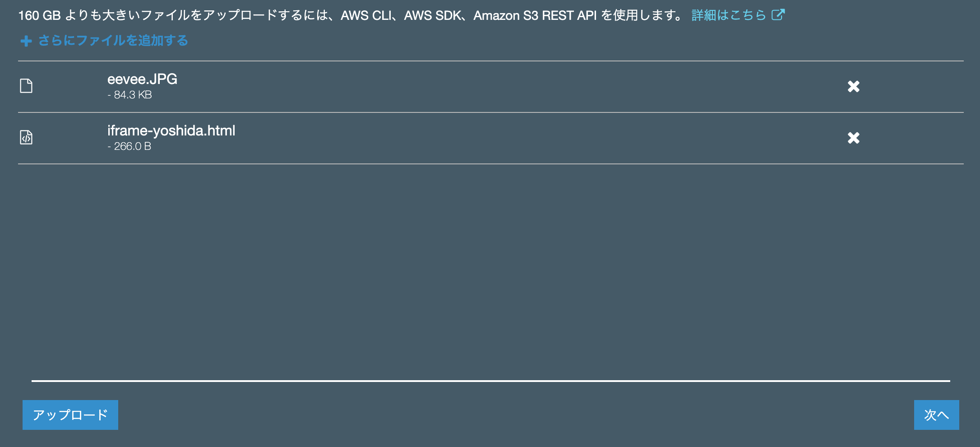Click the 266.0 B file size text
980x447 pixels.
[132, 146]
